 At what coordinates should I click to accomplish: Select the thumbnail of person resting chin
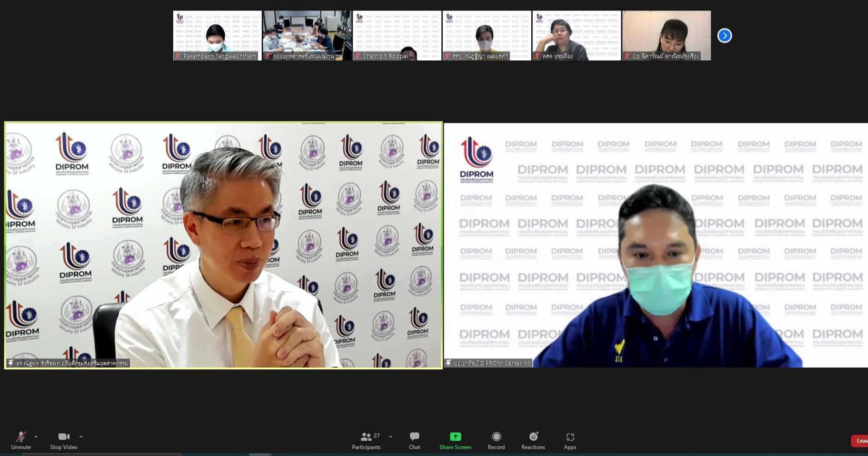(x=576, y=35)
